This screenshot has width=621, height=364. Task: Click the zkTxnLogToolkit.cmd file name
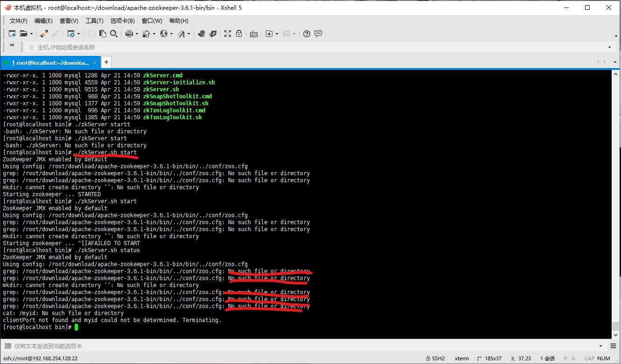(x=174, y=110)
